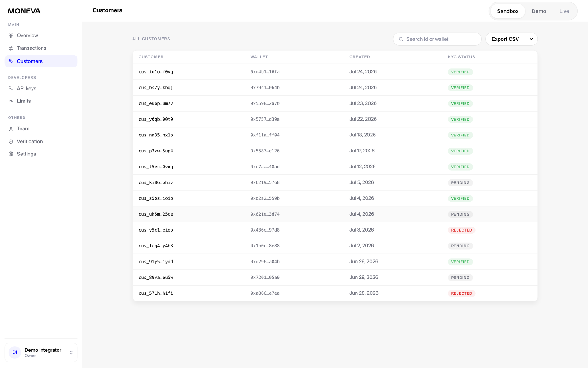Switch to Sandbox environment

508,11
